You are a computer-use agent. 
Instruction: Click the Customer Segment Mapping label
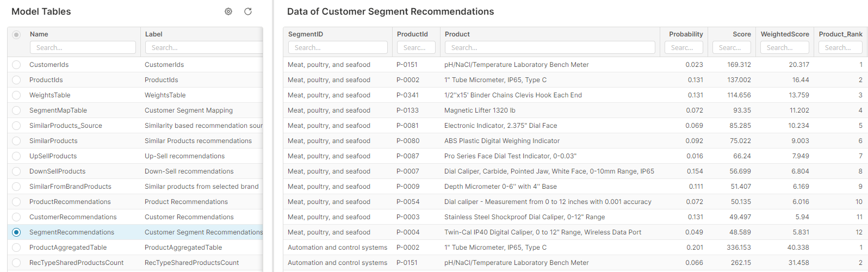click(x=189, y=110)
